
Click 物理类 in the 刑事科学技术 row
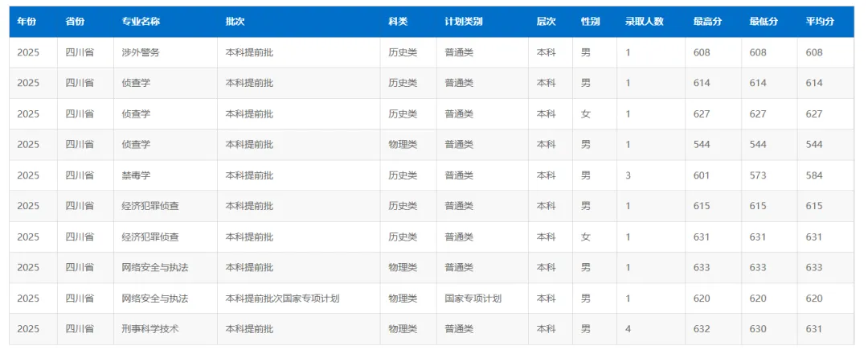(x=403, y=329)
